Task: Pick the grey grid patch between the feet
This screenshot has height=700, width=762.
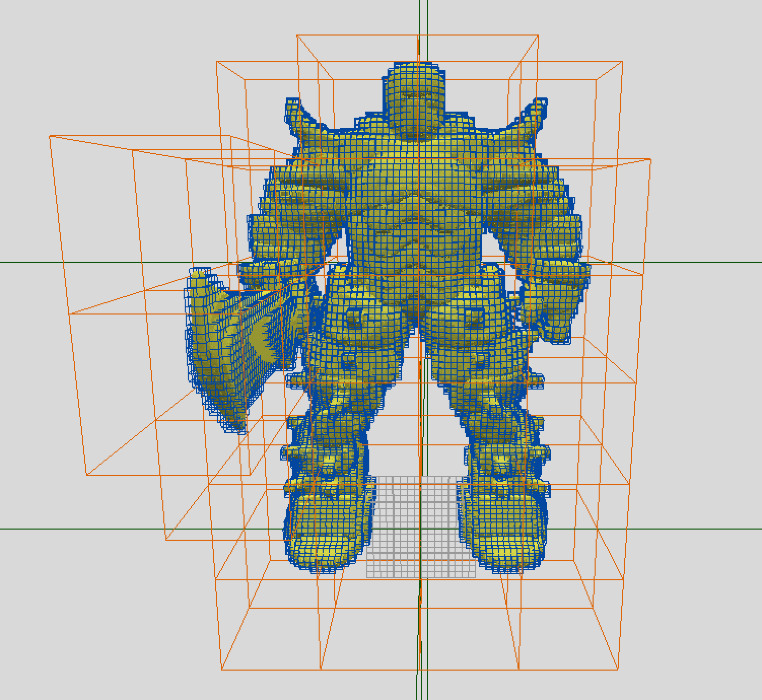Action: (421, 527)
